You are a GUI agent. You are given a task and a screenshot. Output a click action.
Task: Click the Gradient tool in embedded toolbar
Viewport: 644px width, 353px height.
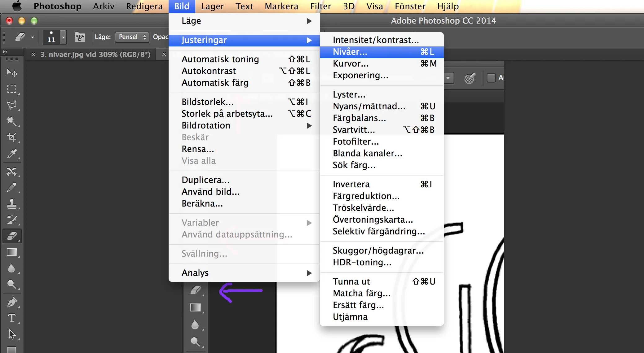[195, 307]
